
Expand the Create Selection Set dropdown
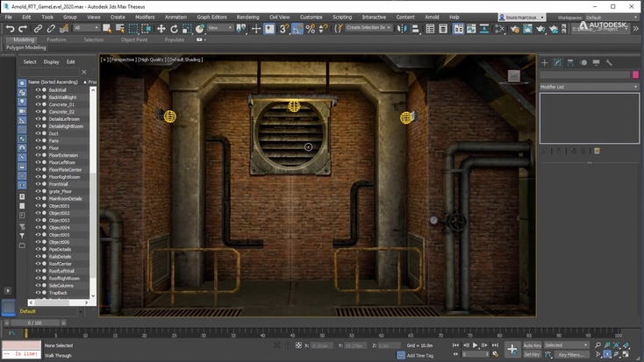click(369, 28)
